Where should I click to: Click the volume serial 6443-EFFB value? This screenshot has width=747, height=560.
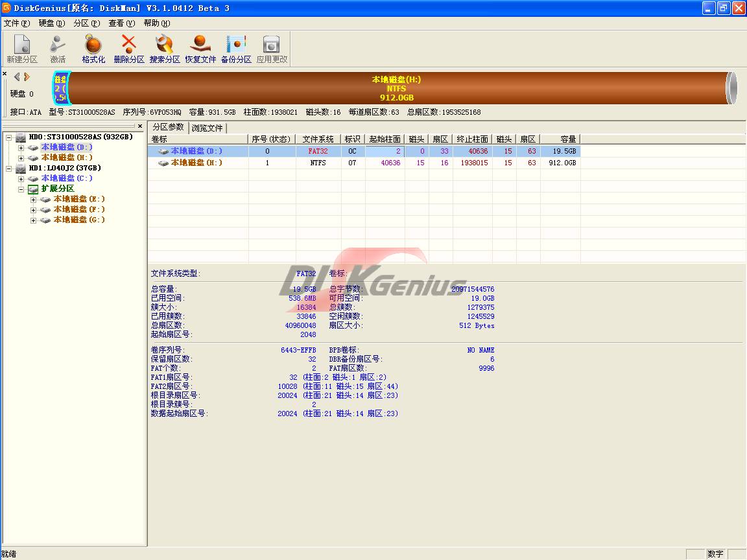[298, 350]
